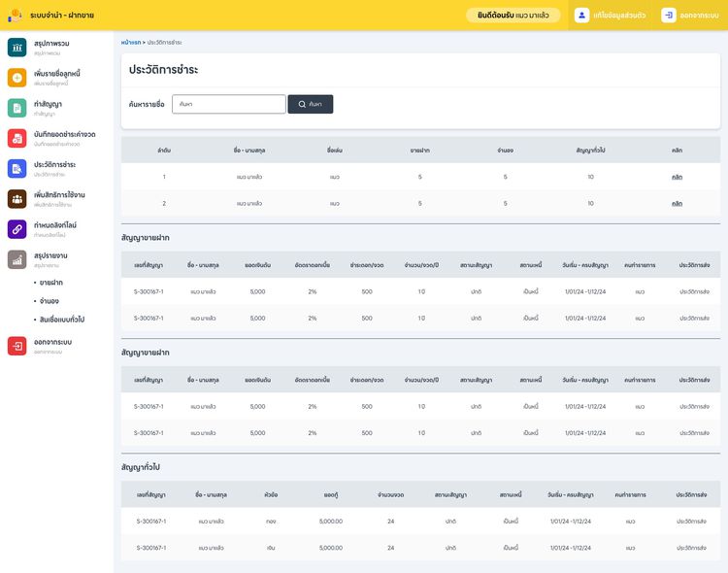Click the app logo beside ระบบจำนำ - ฝากขาย
This screenshot has height=573, width=728.
[15, 16]
